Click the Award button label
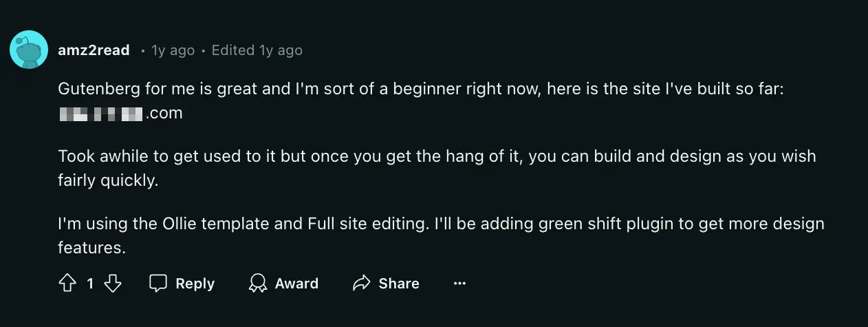This screenshot has width=868, height=327. click(296, 284)
